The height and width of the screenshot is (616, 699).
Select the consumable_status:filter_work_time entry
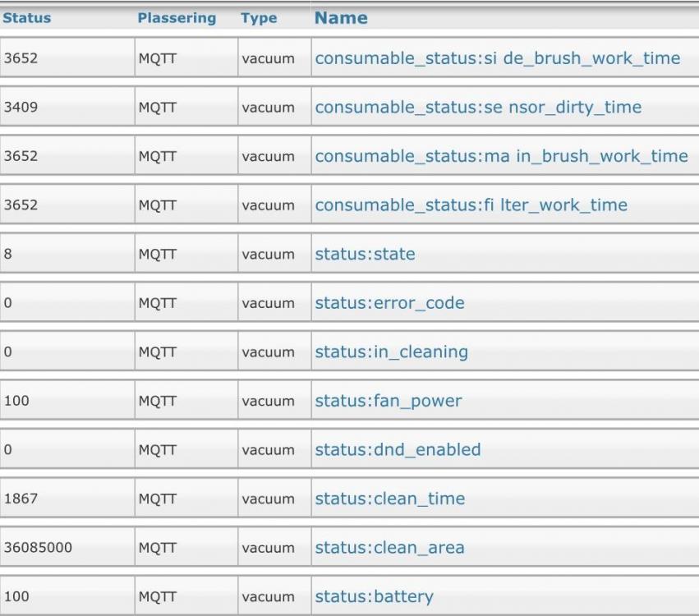pyautogui.click(x=471, y=205)
